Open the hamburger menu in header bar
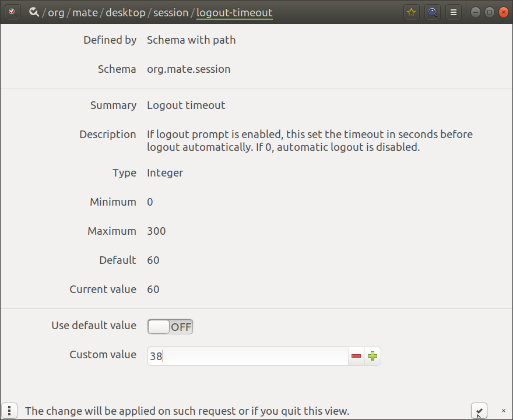 [x=454, y=12]
